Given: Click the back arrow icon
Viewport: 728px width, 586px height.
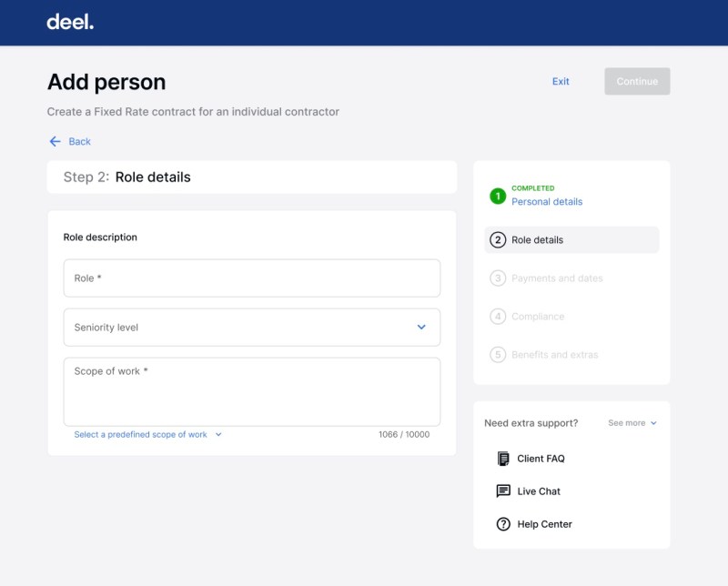Looking at the screenshot, I should pyautogui.click(x=56, y=142).
